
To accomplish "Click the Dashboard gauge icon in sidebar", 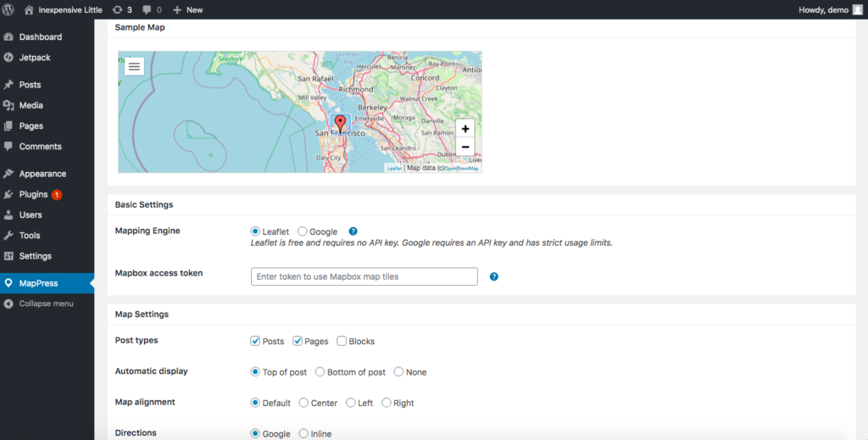I will (x=8, y=37).
